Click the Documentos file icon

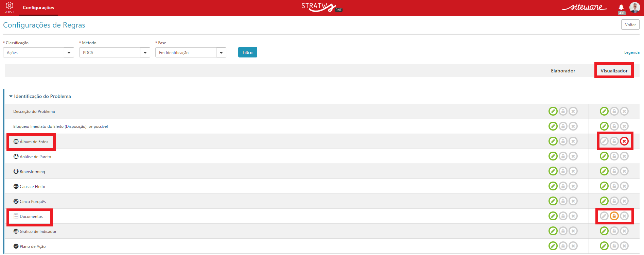[16, 216]
